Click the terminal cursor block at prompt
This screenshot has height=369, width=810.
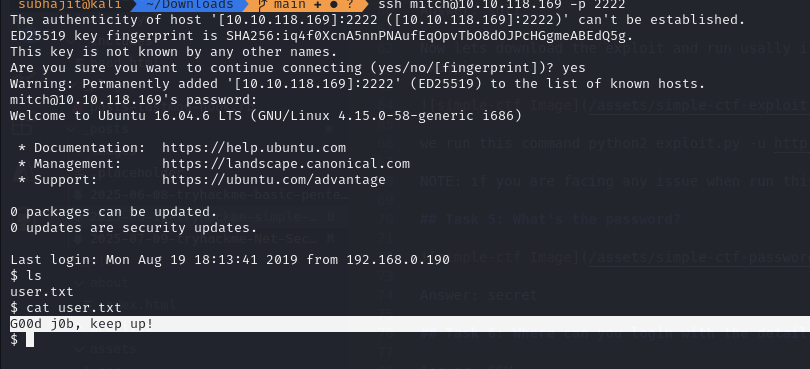click(x=30, y=340)
